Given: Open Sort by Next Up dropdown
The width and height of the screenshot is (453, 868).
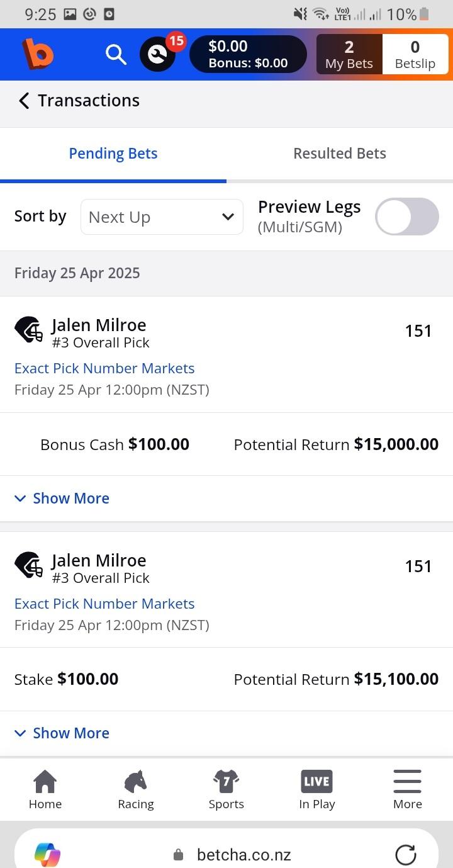Looking at the screenshot, I should click(x=162, y=217).
